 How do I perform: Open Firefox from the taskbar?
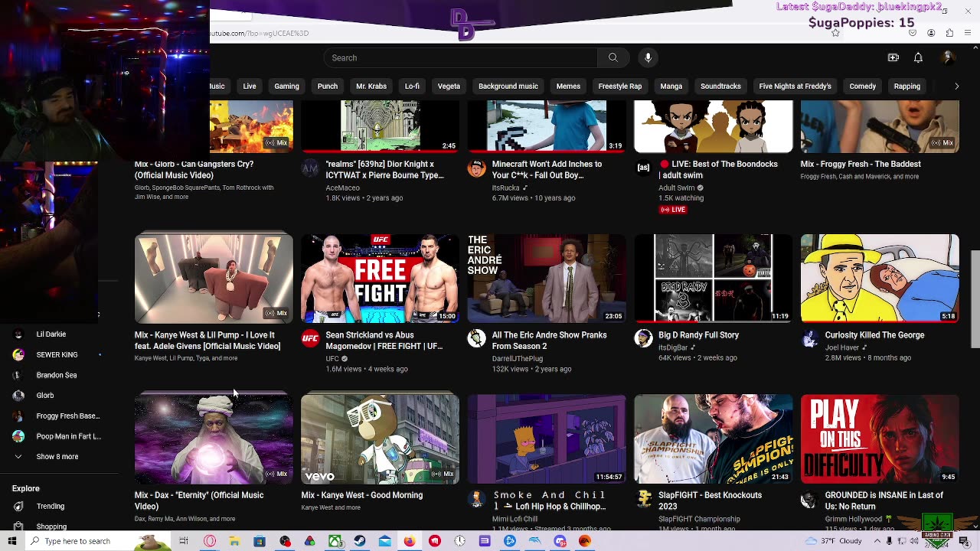point(410,541)
